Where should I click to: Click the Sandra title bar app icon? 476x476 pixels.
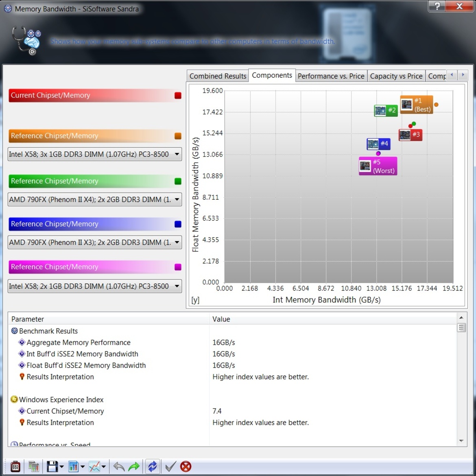pyautogui.click(x=8, y=9)
